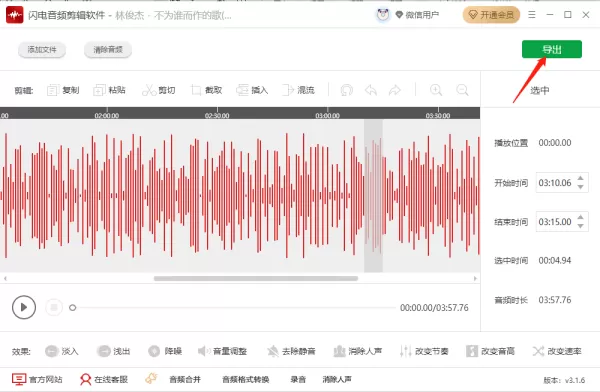Click the user avatar icon
Viewport: 600px width, 392px height.
383,15
